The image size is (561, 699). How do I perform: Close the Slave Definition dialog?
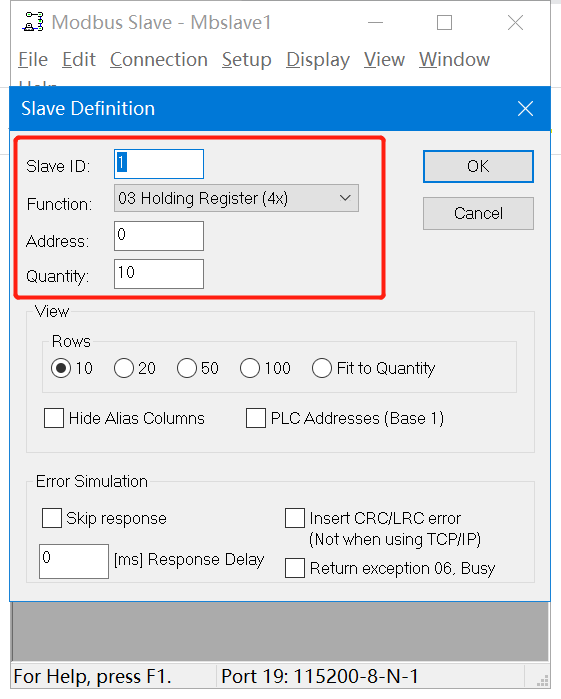click(x=525, y=108)
